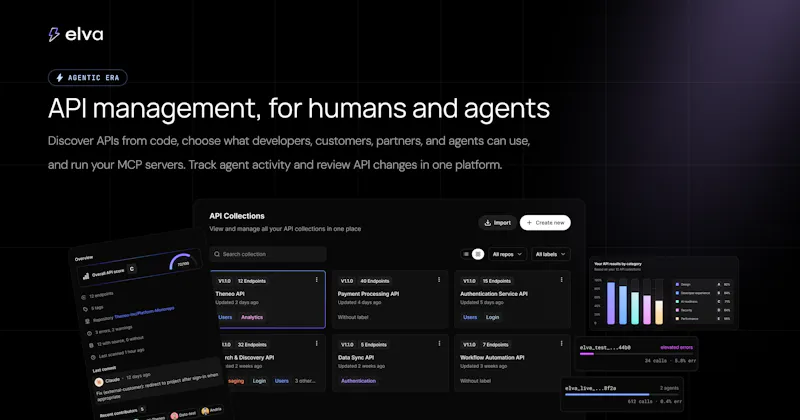Image resolution: width=800 pixels, height=420 pixels.
Task: Open the All repos dropdown
Action: point(507,254)
